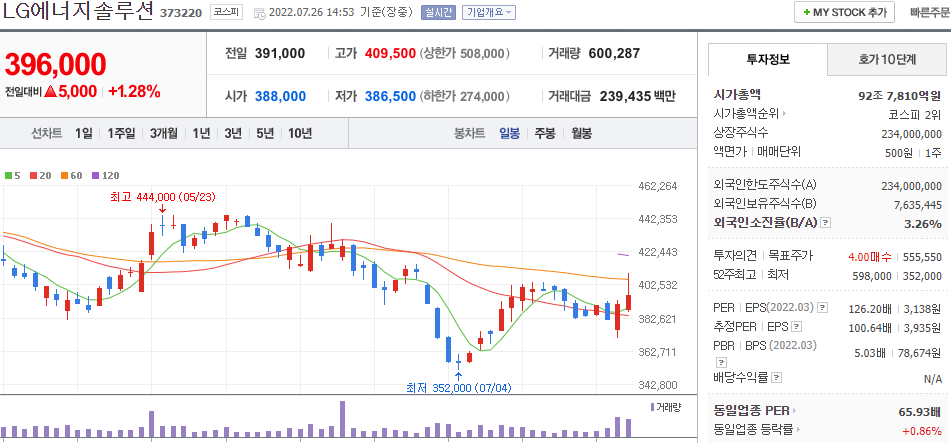Click the 전일 value 391,000

280,53
